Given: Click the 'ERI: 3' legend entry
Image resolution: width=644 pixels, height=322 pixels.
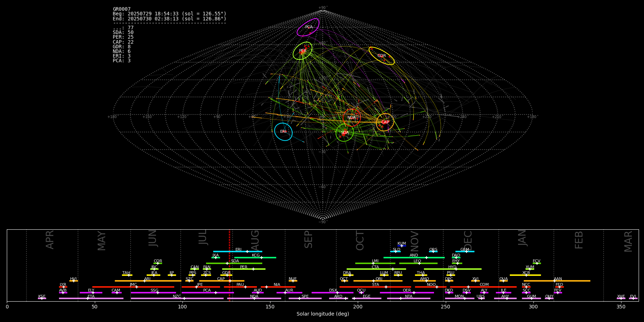Looking at the screenshot, I should pos(122,56).
